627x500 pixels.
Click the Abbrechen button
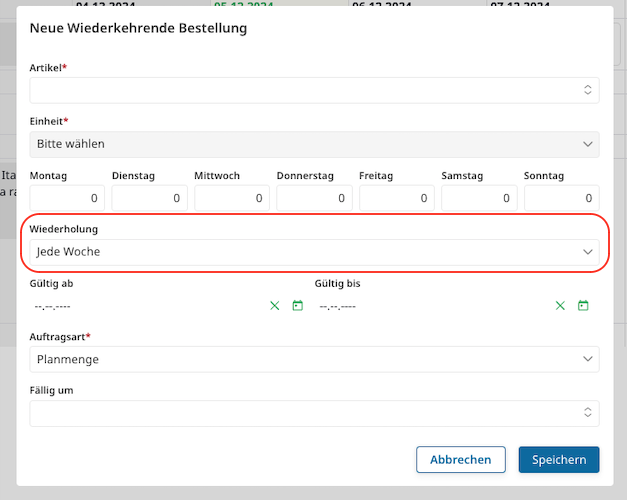[460, 460]
